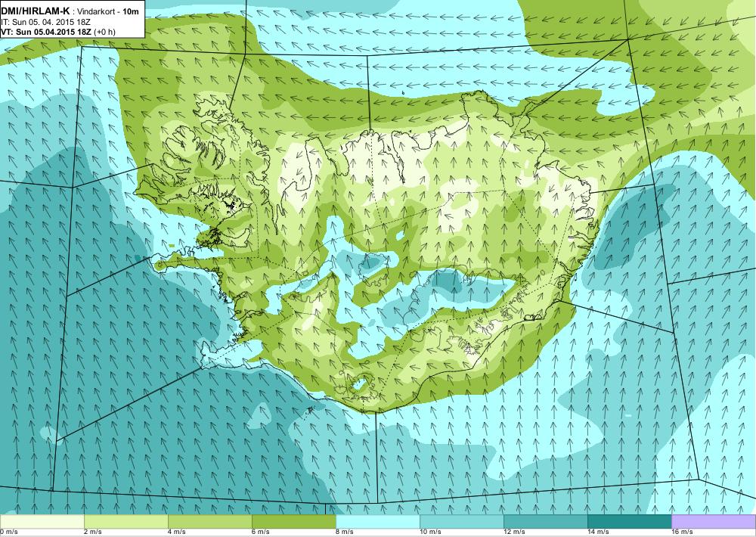Click the '14 m/s' legend label
Viewport: 756px width, 537px height.
point(598,532)
